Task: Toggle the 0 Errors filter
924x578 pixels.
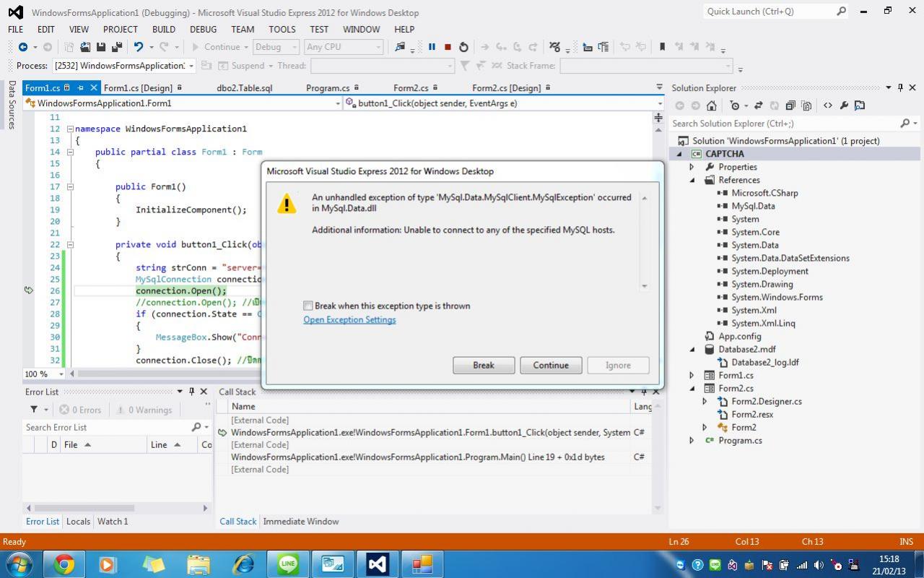Action: click(x=80, y=410)
